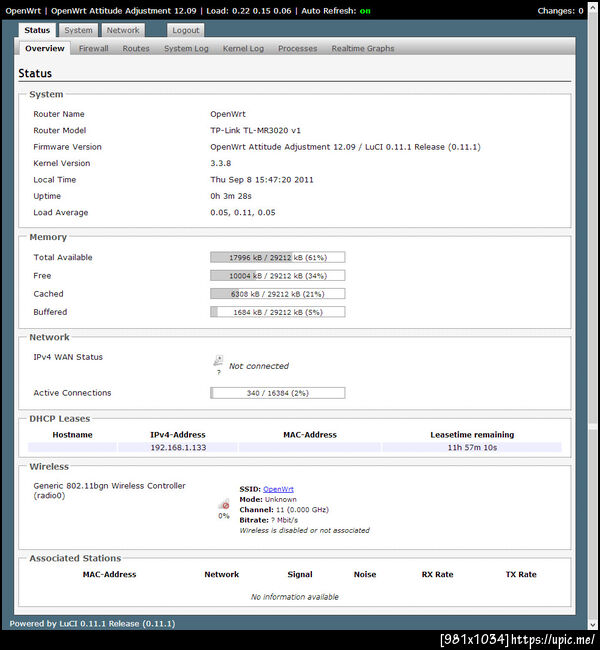Click the 'Bitrate: ? Mbit/s' line
This screenshot has width=600, height=650.
[268, 520]
